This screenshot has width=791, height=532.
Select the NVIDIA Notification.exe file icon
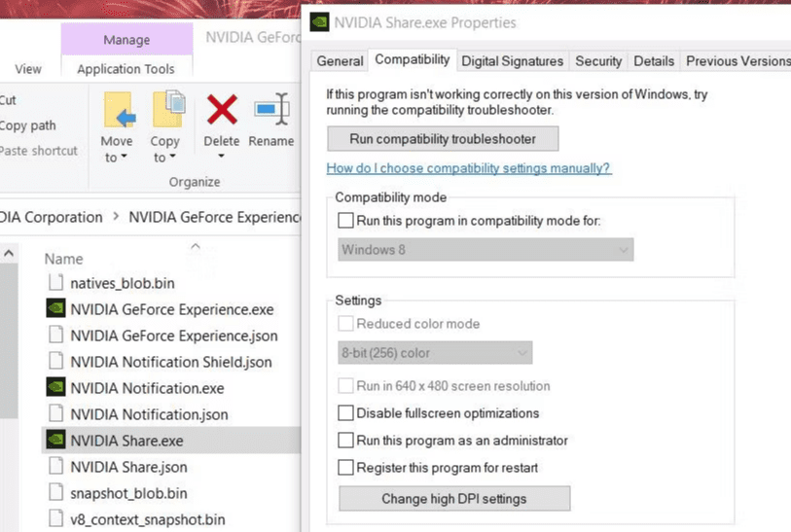(x=55, y=388)
